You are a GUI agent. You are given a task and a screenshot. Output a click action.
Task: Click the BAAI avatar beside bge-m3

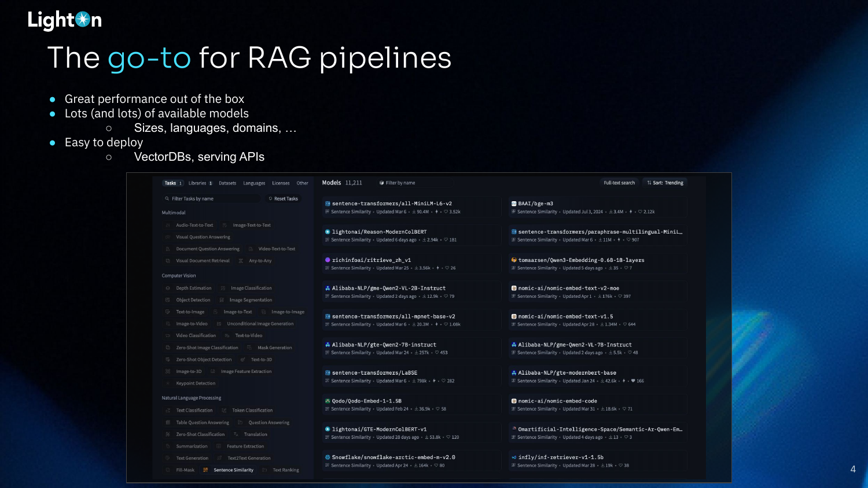click(x=514, y=204)
